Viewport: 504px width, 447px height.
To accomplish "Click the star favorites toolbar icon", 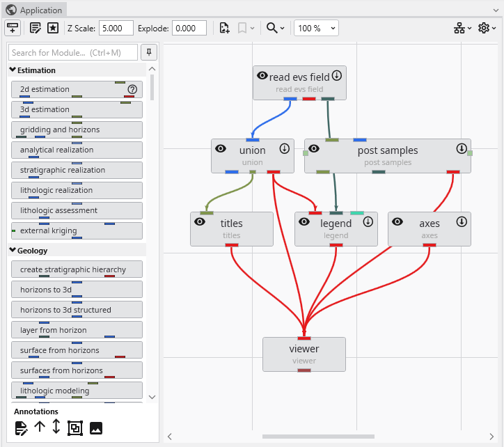I will tap(53, 28).
